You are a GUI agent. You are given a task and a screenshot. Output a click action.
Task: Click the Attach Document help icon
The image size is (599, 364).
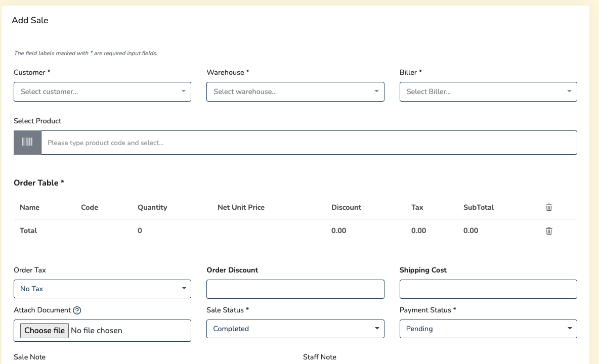pyautogui.click(x=77, y=310)
